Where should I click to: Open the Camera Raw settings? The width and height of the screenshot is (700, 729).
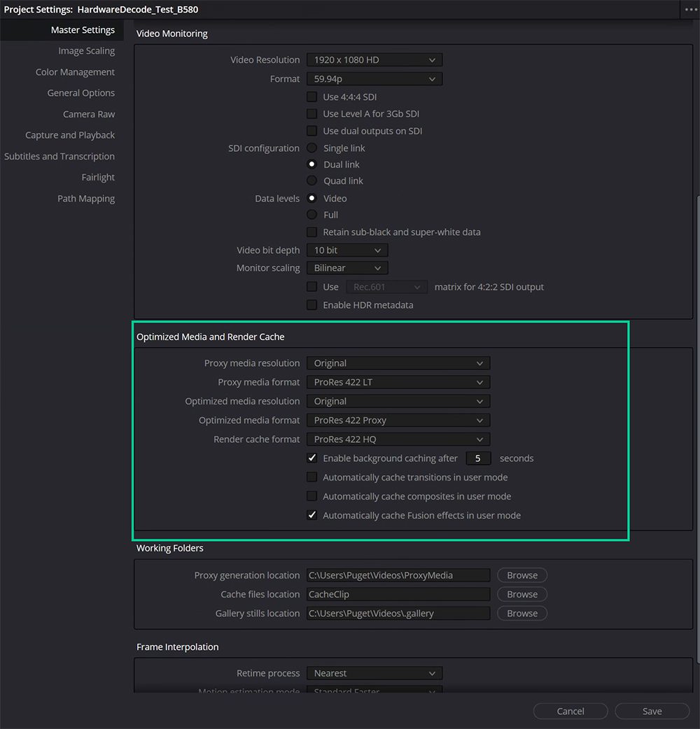89,113
